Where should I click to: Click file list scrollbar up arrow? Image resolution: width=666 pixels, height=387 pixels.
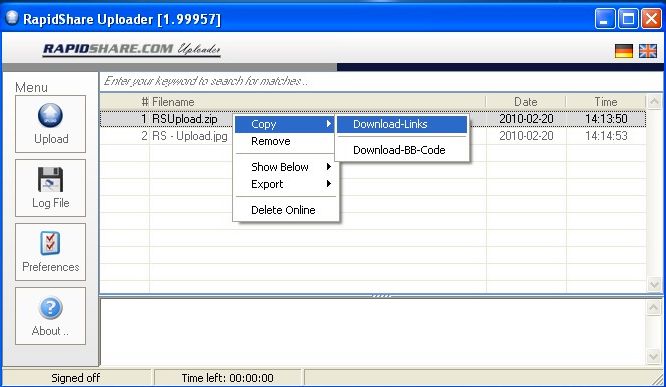pyautogui.click(x=654, y=102)
